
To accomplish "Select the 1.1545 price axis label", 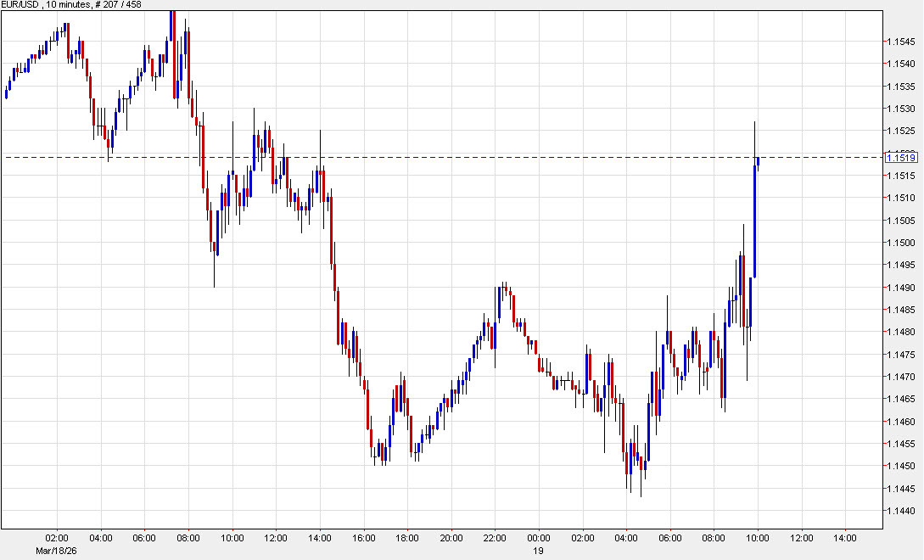I will pos(899,41).
